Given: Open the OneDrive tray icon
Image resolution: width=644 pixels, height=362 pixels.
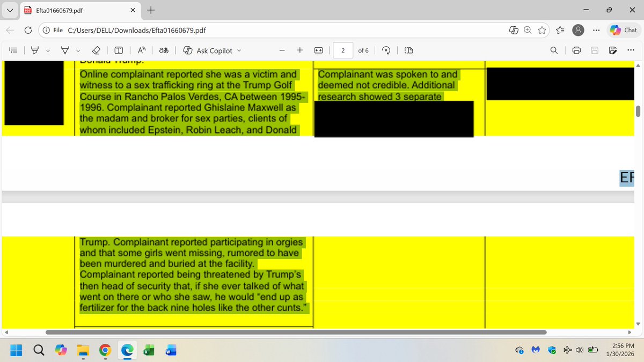Looking at the screenshot, I should tap(519, 351).
